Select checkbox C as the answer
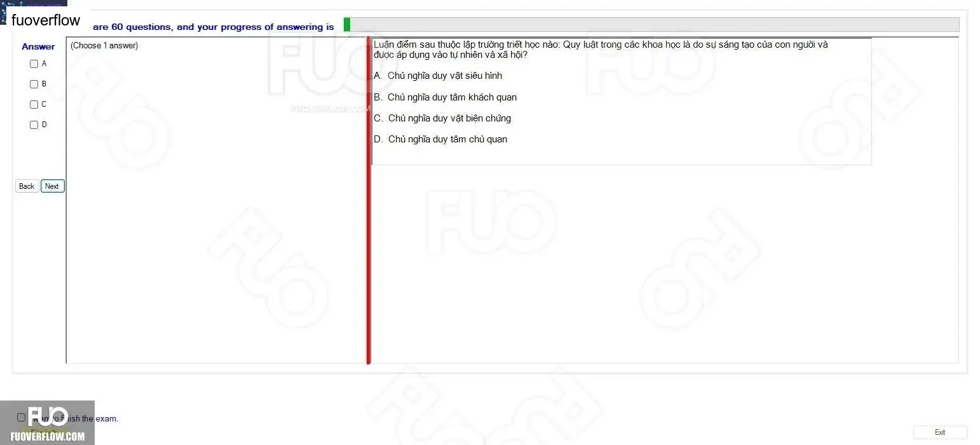This screenshot has height=445, width=980. click(34, 104)
